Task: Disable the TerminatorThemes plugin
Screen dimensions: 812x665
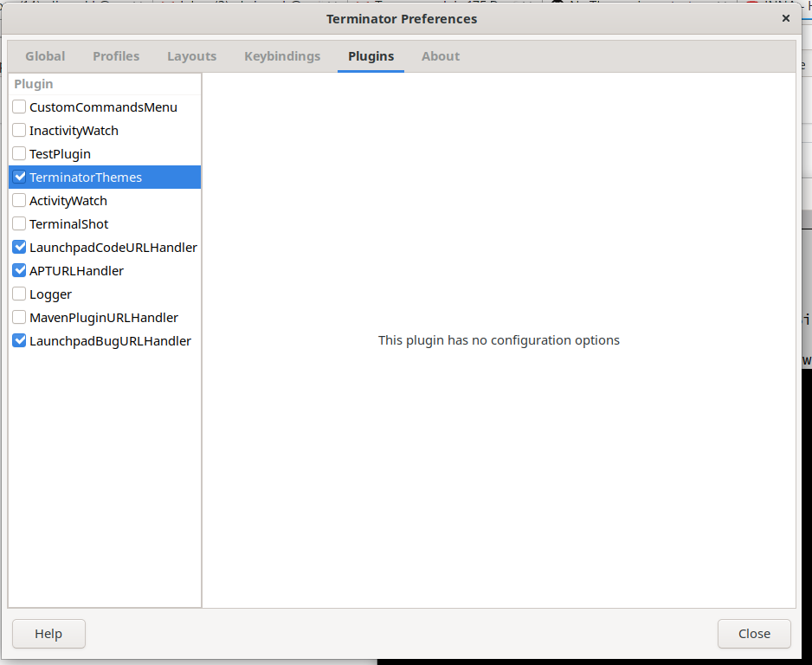Action: click(18, 177)
